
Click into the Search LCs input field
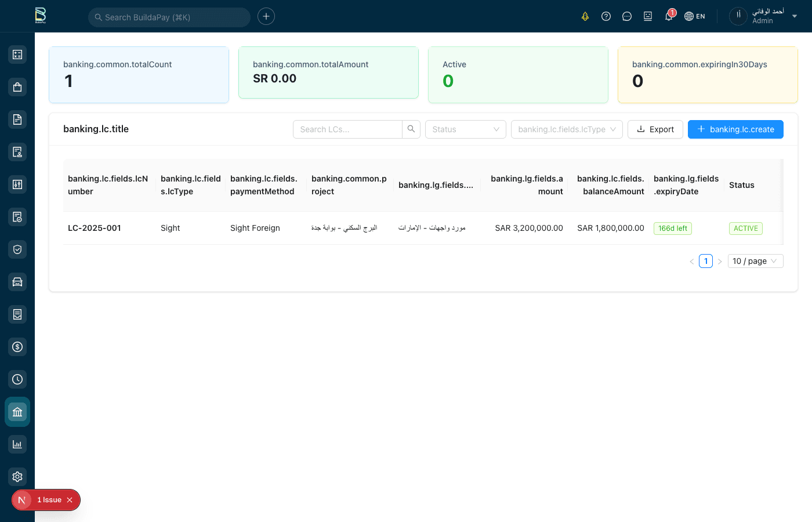(347, 129)
